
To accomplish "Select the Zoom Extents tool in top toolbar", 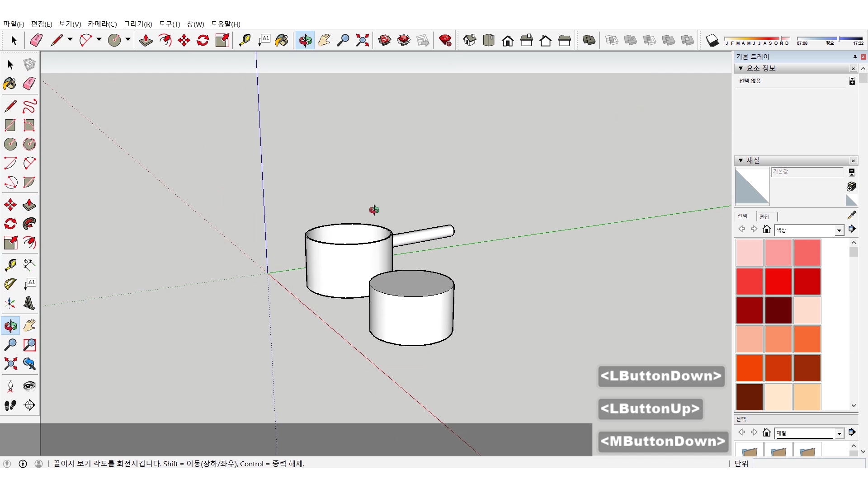I will 362,41.
